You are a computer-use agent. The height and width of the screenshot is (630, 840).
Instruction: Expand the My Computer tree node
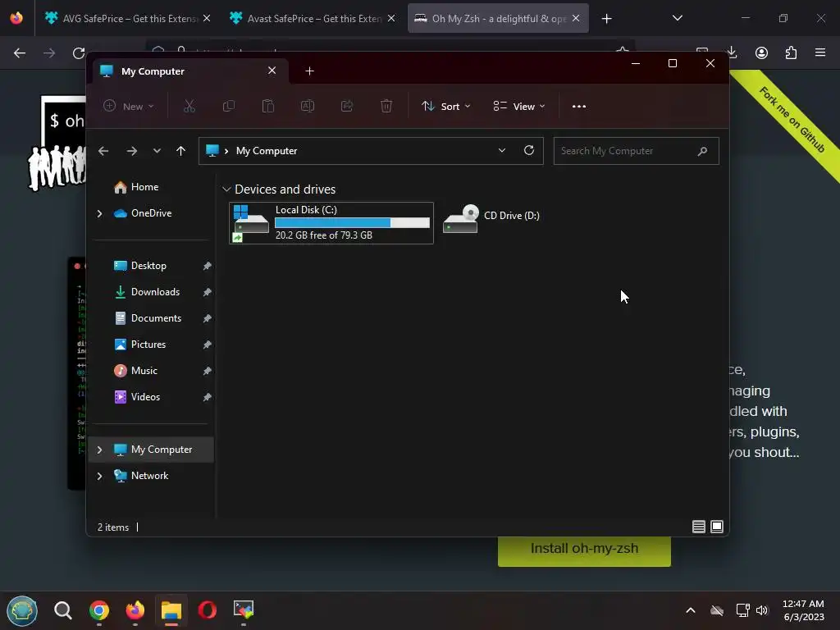pos(99,450)
